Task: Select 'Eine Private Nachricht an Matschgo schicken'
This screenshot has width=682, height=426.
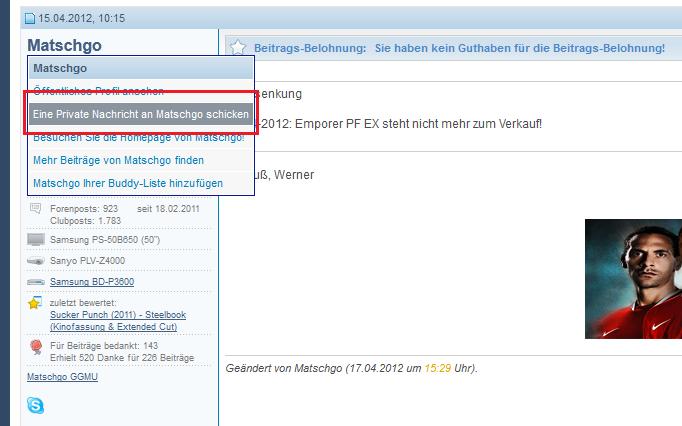Action: click(140, 114)
